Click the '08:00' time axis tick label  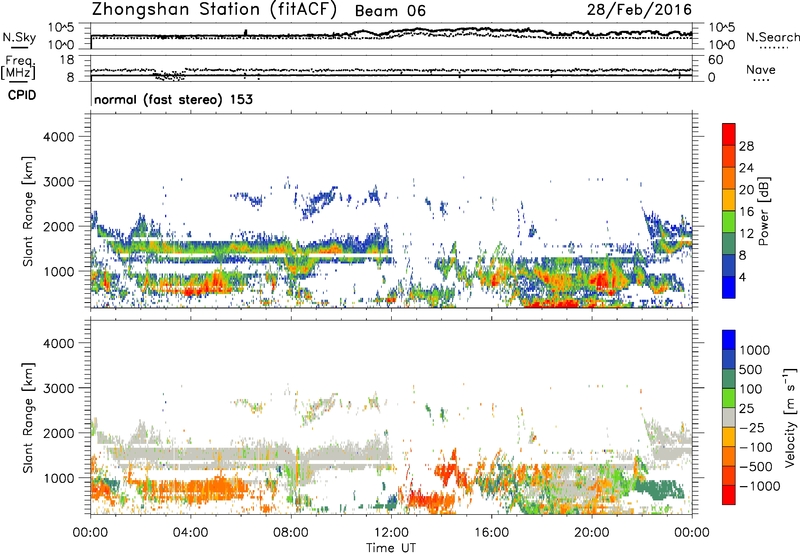point(291,533)
